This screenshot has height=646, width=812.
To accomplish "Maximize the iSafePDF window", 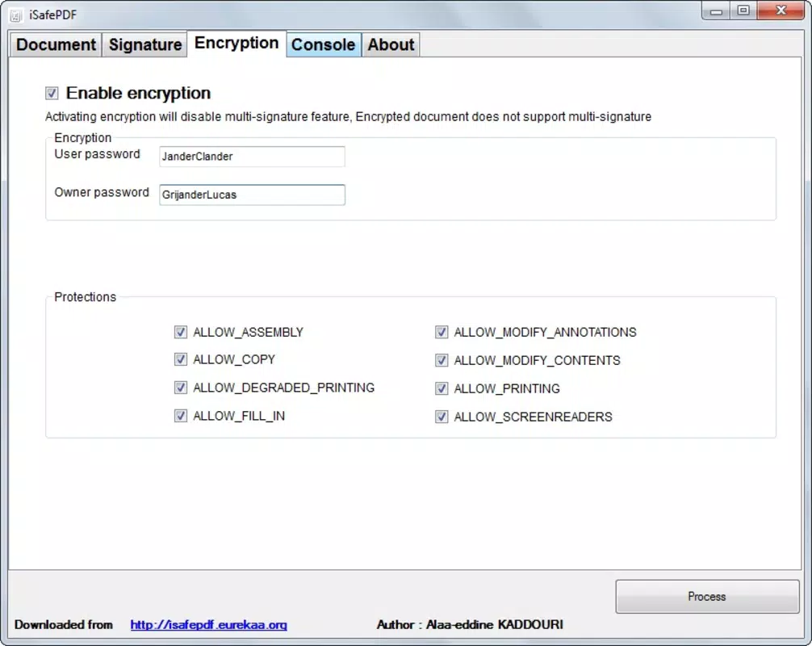I will click(x=743, y=10).
